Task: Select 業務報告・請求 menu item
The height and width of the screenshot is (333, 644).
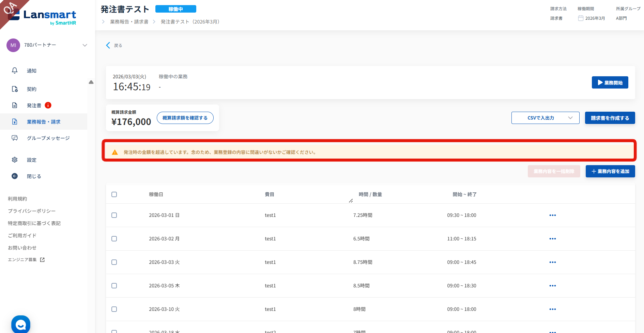Action: [44, 122]
